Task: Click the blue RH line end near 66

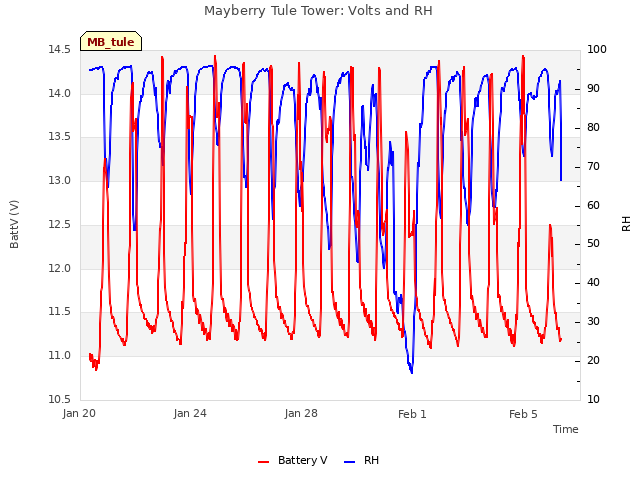Action: [561, 180]
